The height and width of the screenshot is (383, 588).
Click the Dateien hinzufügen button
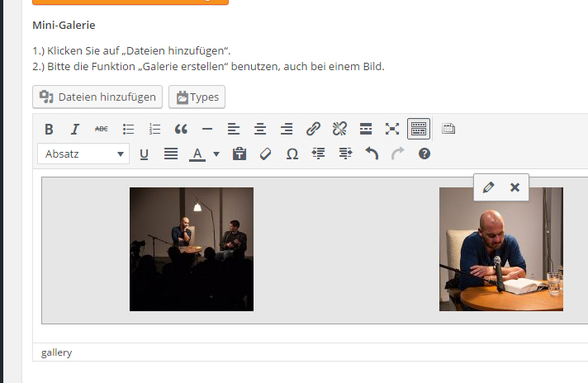point(97,97)
